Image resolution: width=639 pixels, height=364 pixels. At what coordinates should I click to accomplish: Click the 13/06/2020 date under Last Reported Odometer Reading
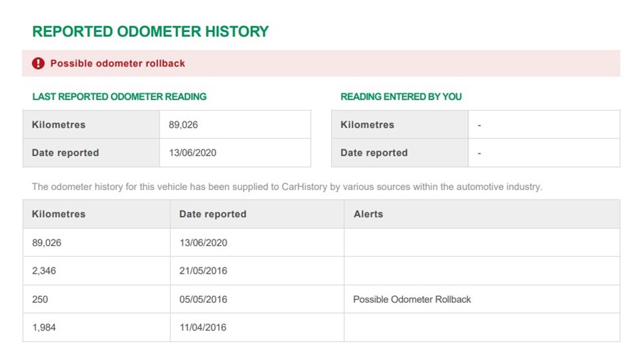(x=192, y=153)
